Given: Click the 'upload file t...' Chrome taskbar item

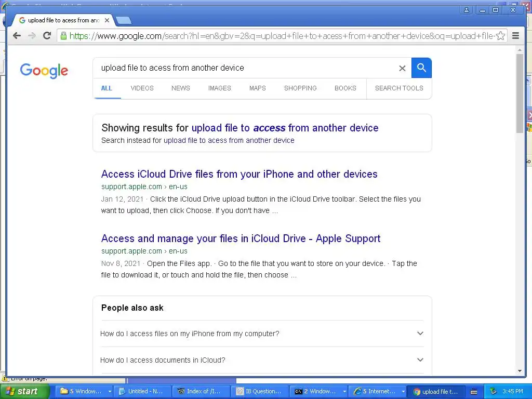Looking at the screenshot, I should pyautogui.click(x=436, y=392).
